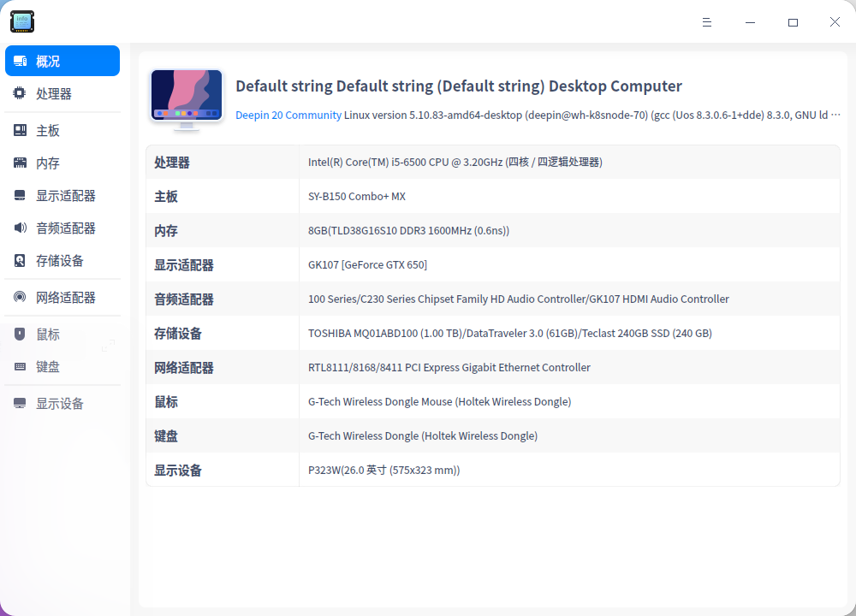856x616 pixels.
Task: Click the 存储设备 storage disk icon
Action: coord(20,260)
